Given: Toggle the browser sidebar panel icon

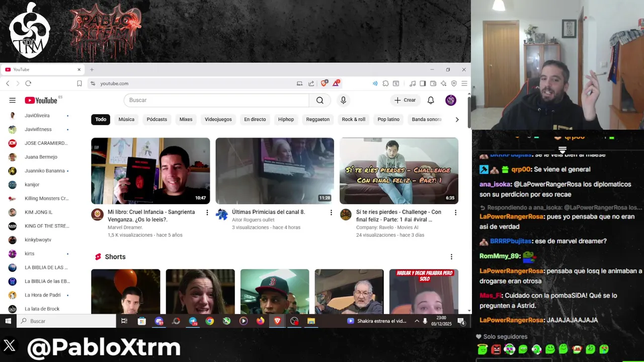Looking at the screenshot, I should (x=423, y=83).
